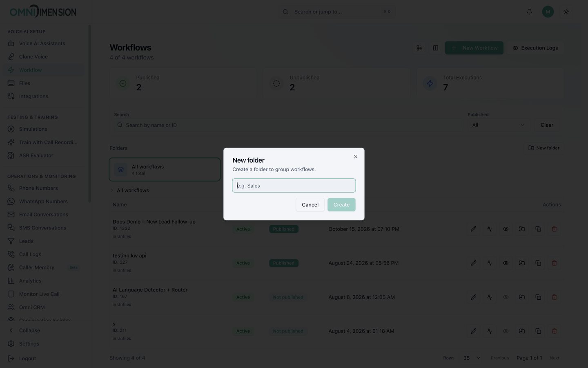Toggle the light/dark theme icon

pyautogui.click(x=566, y=12)
